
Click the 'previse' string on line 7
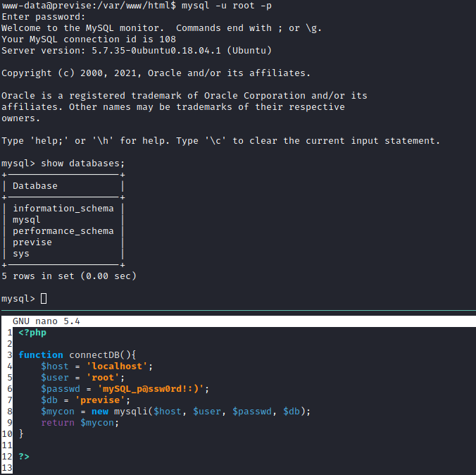pos(100,400)
